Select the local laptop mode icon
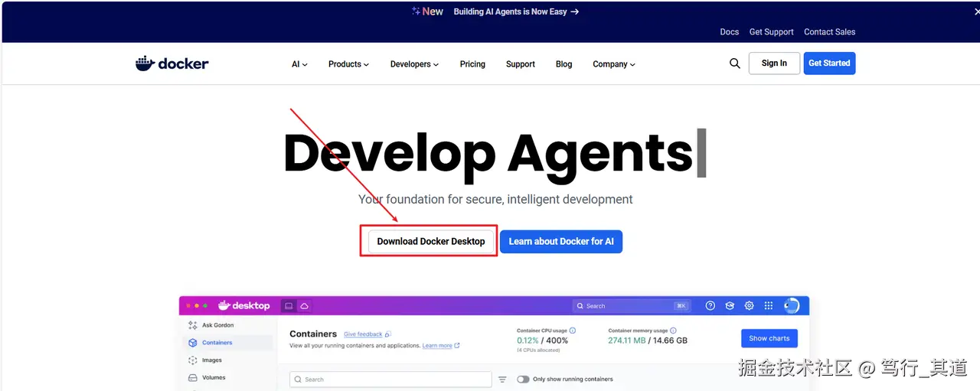This screenshot has width=980, height=391. [x=289, y=305]
